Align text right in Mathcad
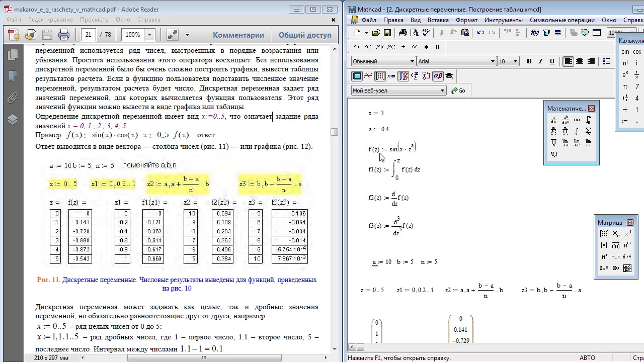 point(591,61)
